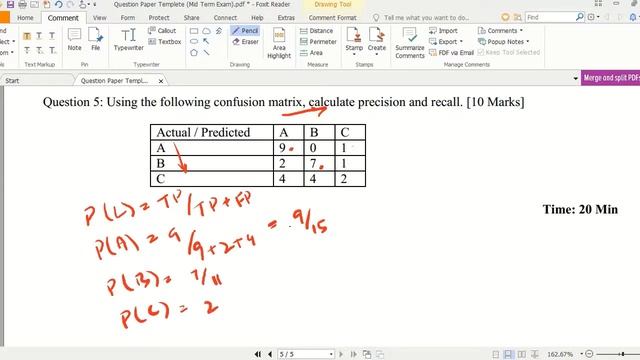
Task: Select the Strikeout text markup tool
Action: click(x=27, y=50)
